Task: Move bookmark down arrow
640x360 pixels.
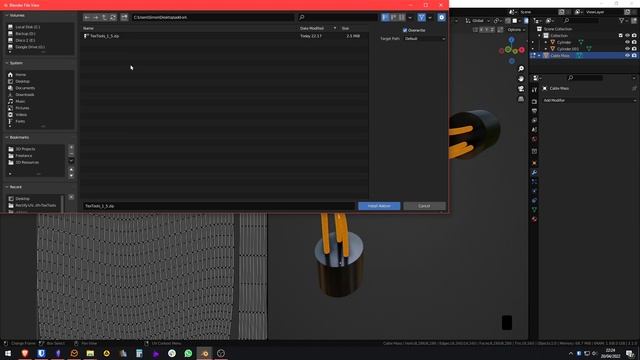Action: coord(71,175)
